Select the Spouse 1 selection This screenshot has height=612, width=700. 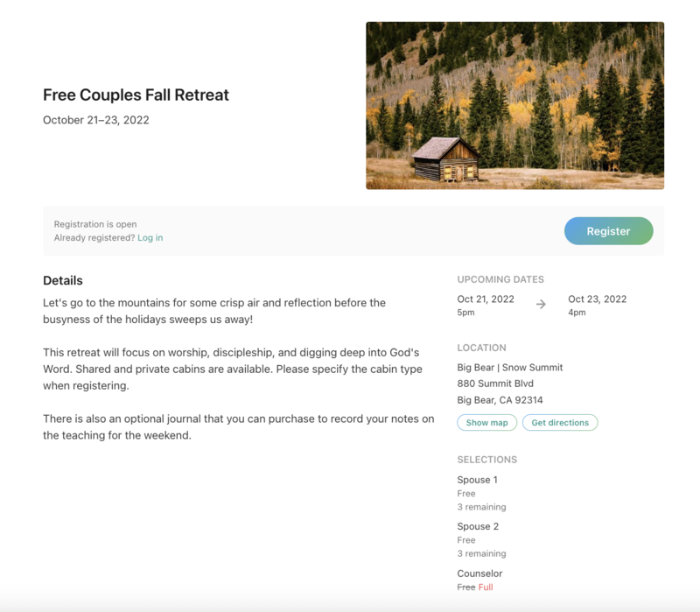[x=477, y=480]
